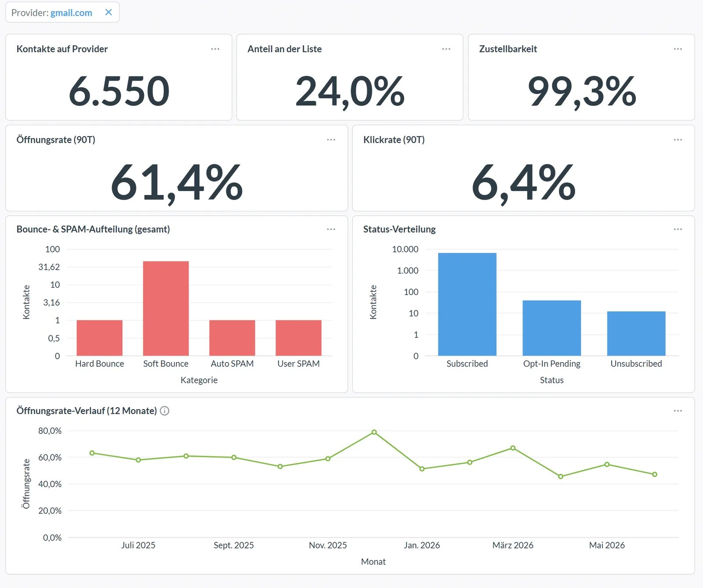Click the Soft Bounce bar
The width and height of the screenshot is (703, 588).
pos(166,308)
